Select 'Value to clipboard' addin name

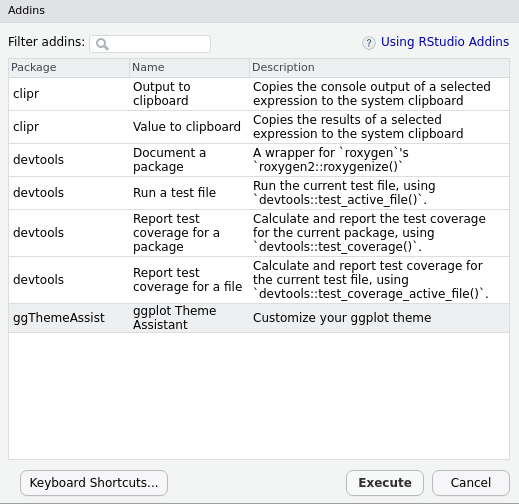point(187,127)
